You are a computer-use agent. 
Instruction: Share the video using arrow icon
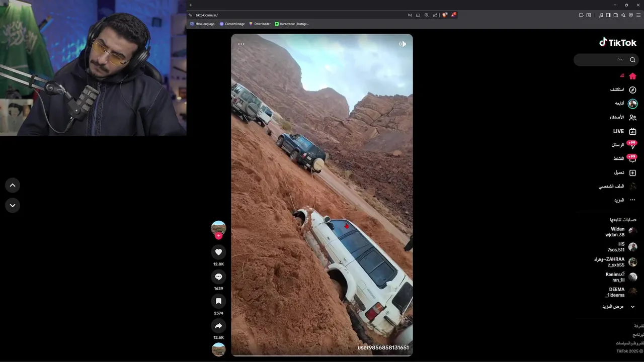(218, 326)
